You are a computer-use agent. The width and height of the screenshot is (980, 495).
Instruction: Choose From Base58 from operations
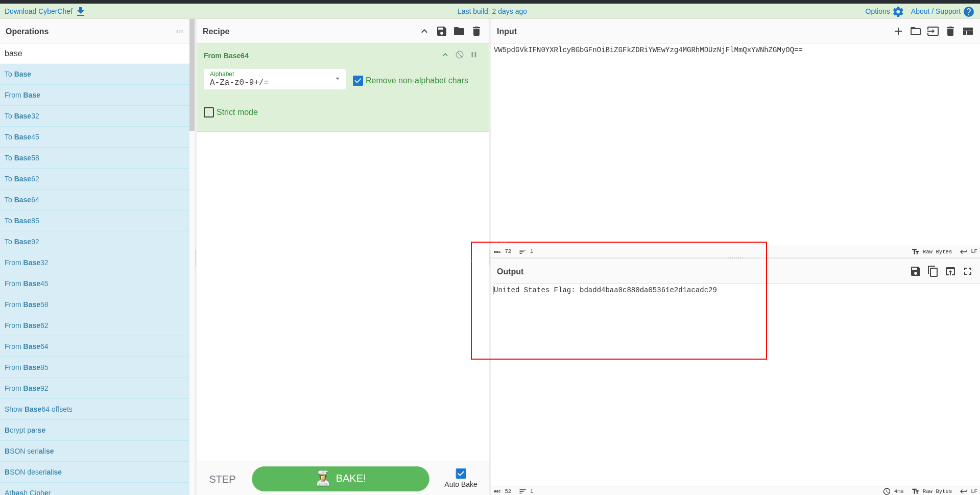pos(95,304)
